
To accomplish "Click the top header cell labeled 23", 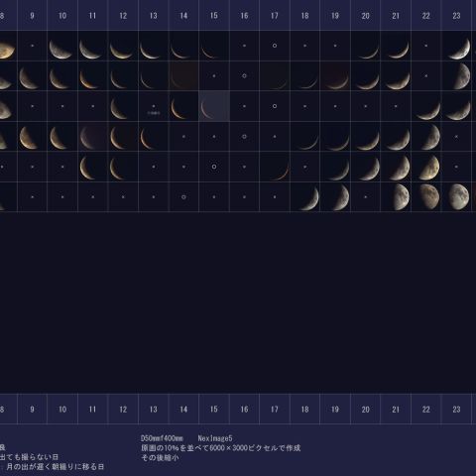I will [456, 15].
